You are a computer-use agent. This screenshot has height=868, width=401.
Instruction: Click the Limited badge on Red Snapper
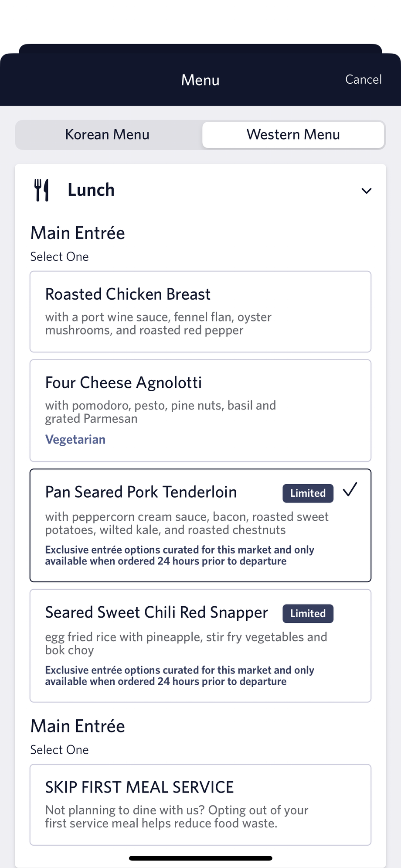point(308,614)
